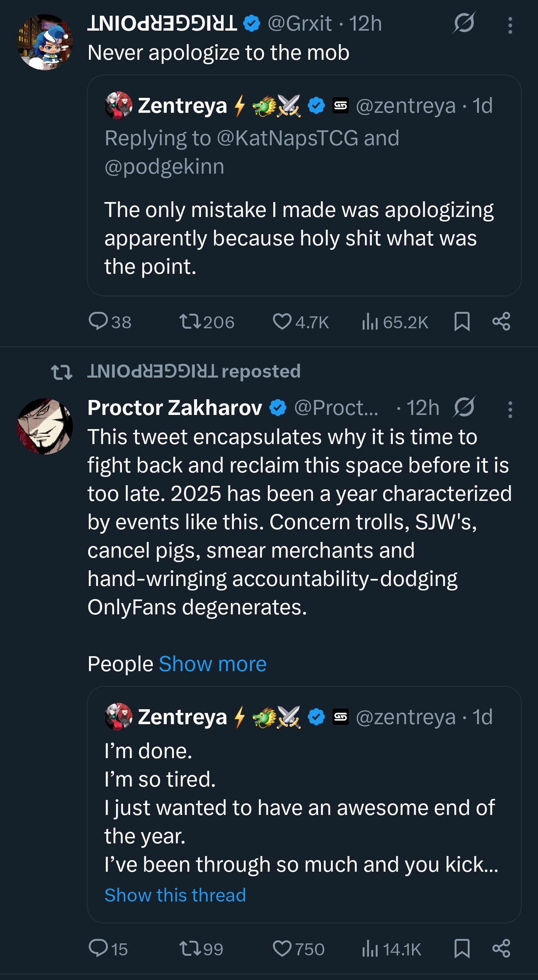This screenshot has width=538, height=980.
Task: Repost the "Never apologize to the mob" post
Action: (x=190, y=322)
